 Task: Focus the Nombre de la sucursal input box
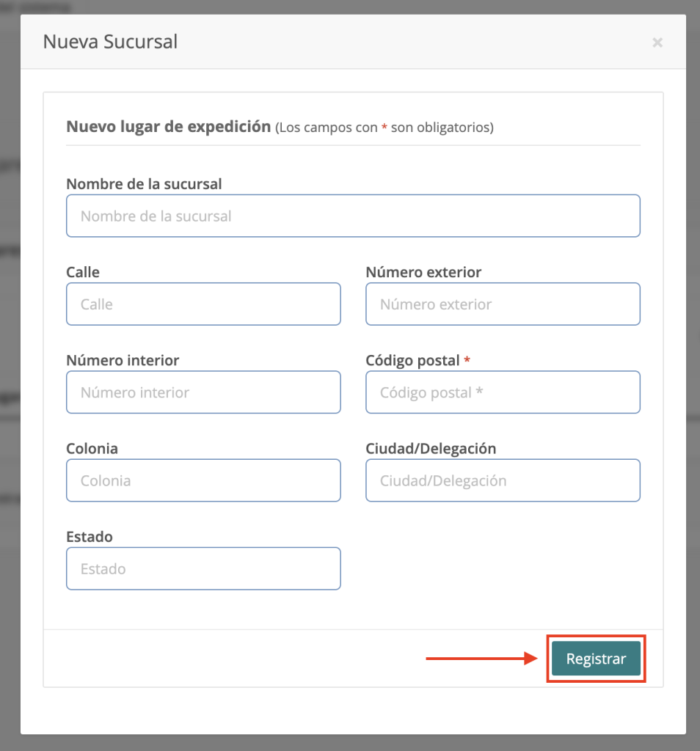tap(353, 216)
